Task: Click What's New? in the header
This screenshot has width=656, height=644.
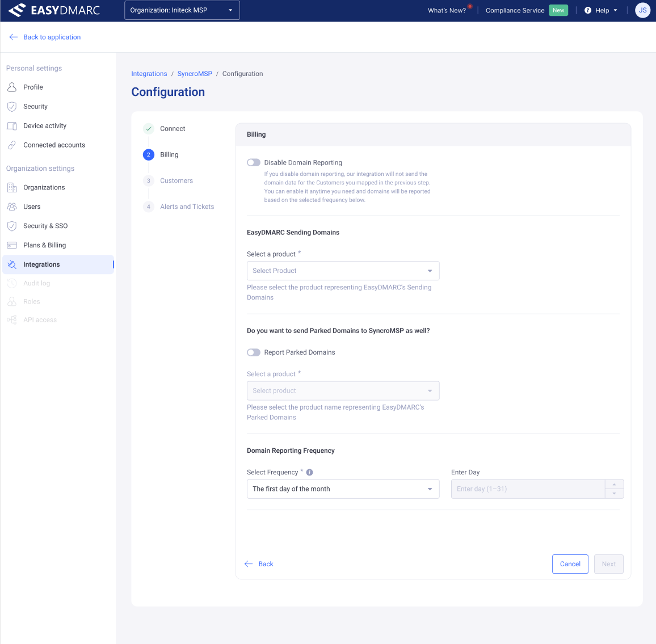Action: coord(447,10)
